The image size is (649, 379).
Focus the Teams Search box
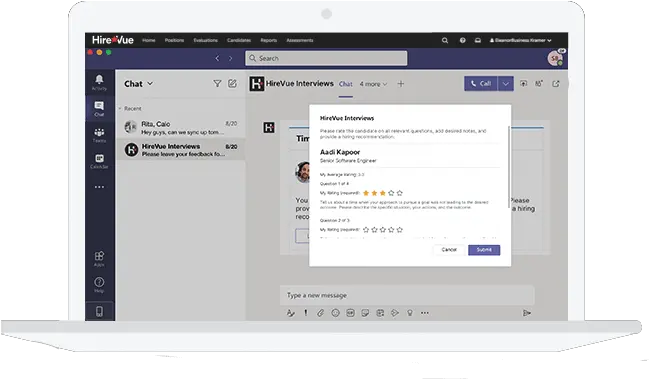coord(326,58)
